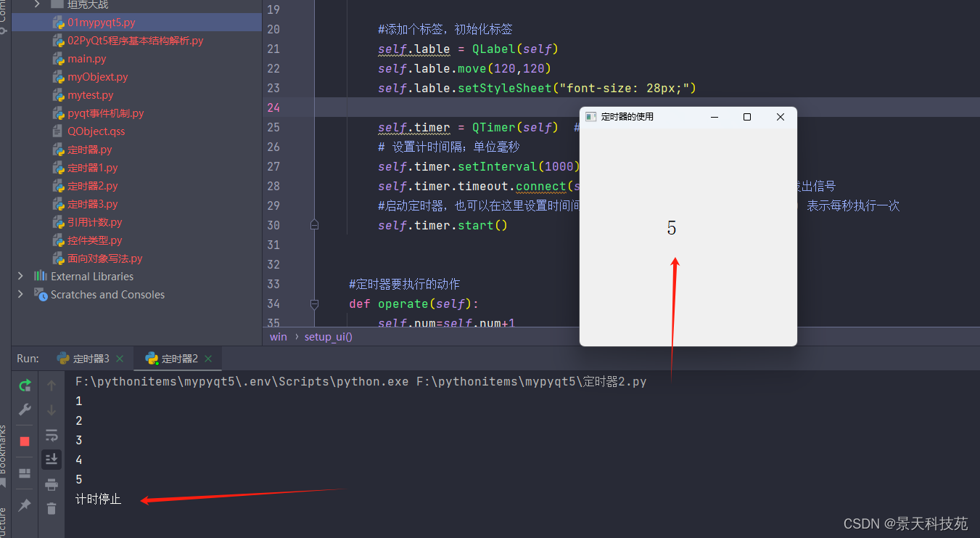
Task: Click the setStyleSheet font-size code line
Action: point(537,88)
